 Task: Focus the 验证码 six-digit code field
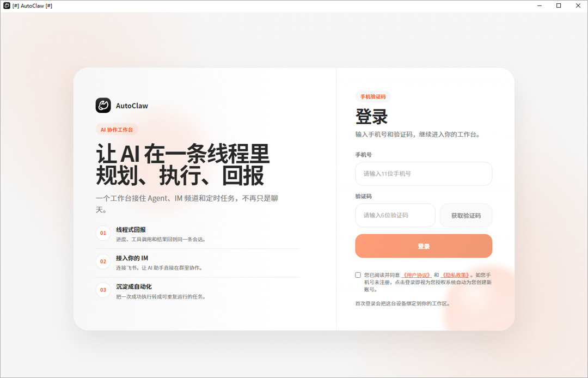pos(395,215)
